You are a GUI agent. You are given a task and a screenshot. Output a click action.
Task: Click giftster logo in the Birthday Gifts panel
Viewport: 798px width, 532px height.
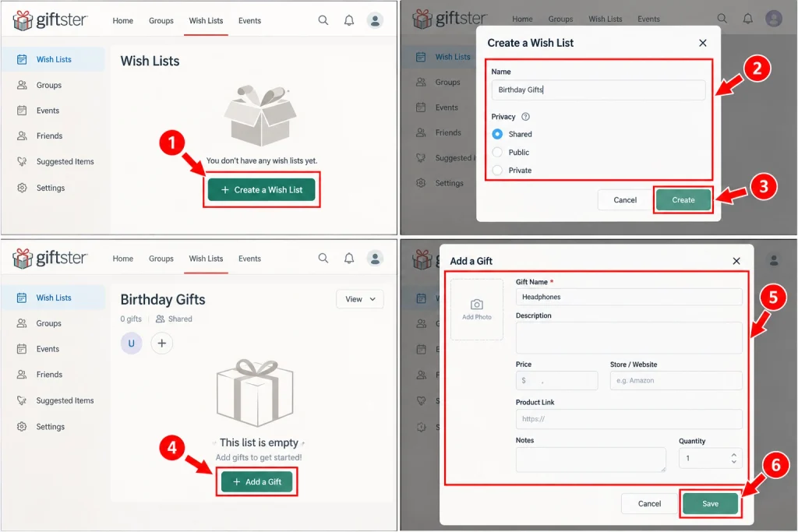[50, 259]
